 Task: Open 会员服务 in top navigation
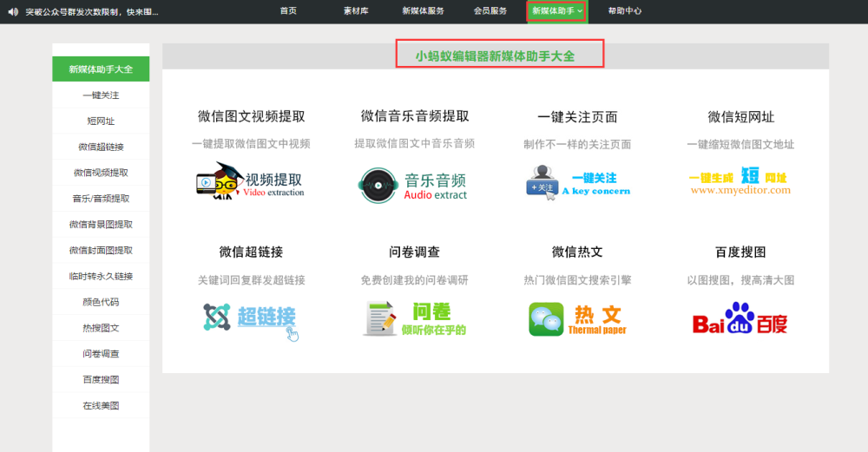(x=490, y=11)
